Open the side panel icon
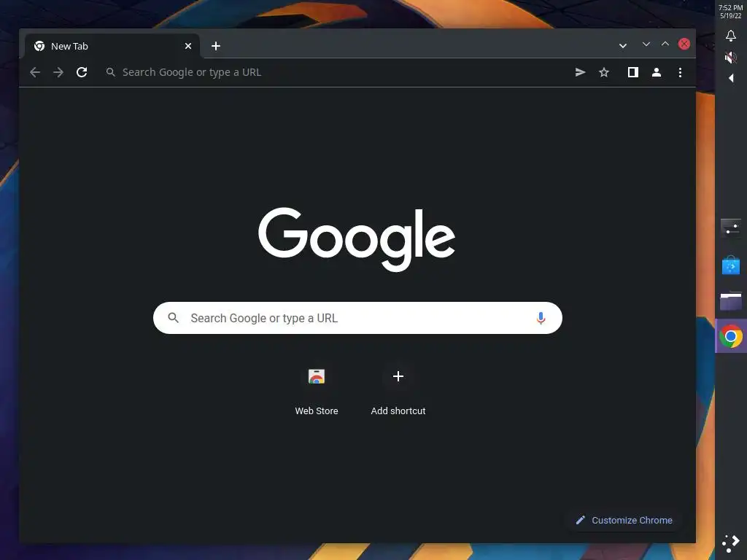Image resolution: width=747 pixels, height=560 pixels. coord(632,72)
